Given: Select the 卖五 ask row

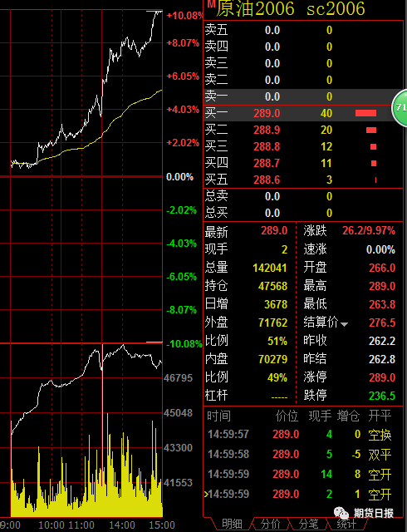Looking at the screenshot, I should [x=303, y=30].
